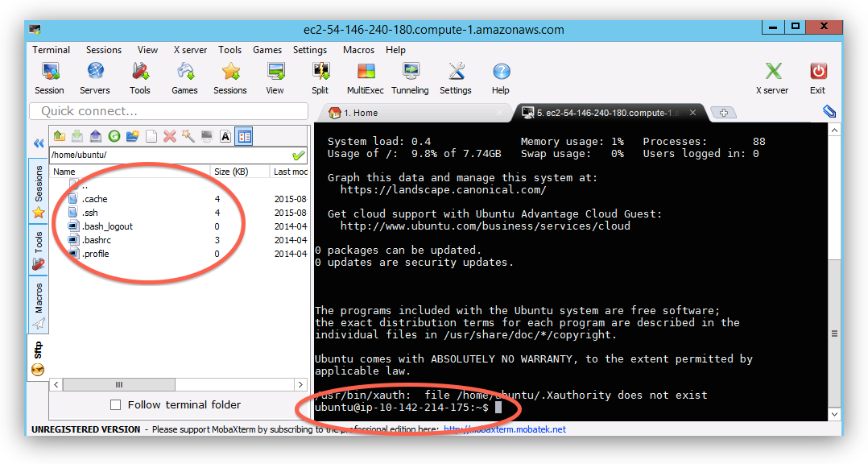Upload file using the upload arrow icon
This screenshot has width=868, height=464.
tap(96, 136)
